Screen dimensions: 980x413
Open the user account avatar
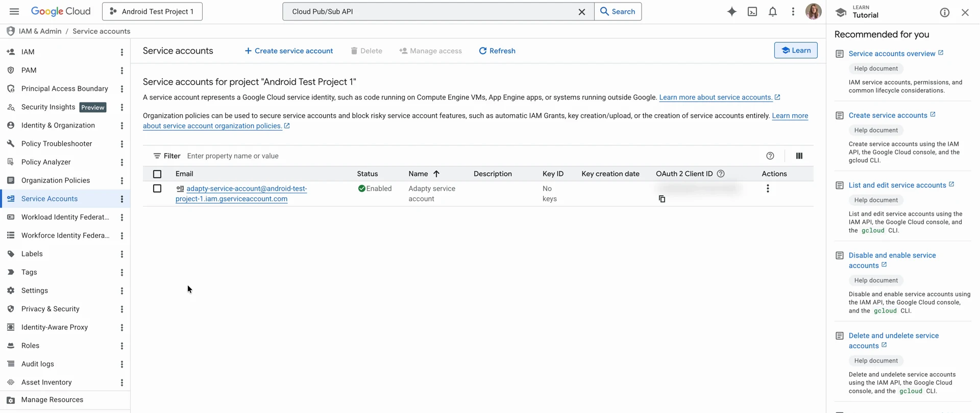click(x=813, y=11)
